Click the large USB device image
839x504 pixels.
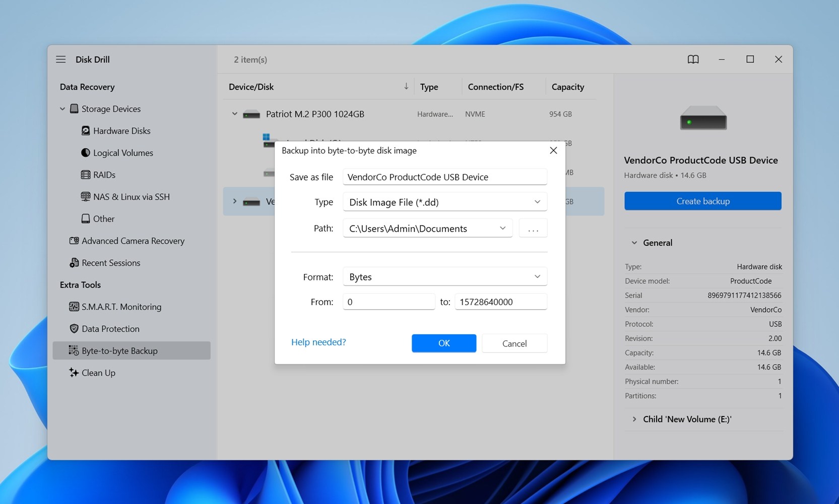pyautogui.click(x=703, y=118)
